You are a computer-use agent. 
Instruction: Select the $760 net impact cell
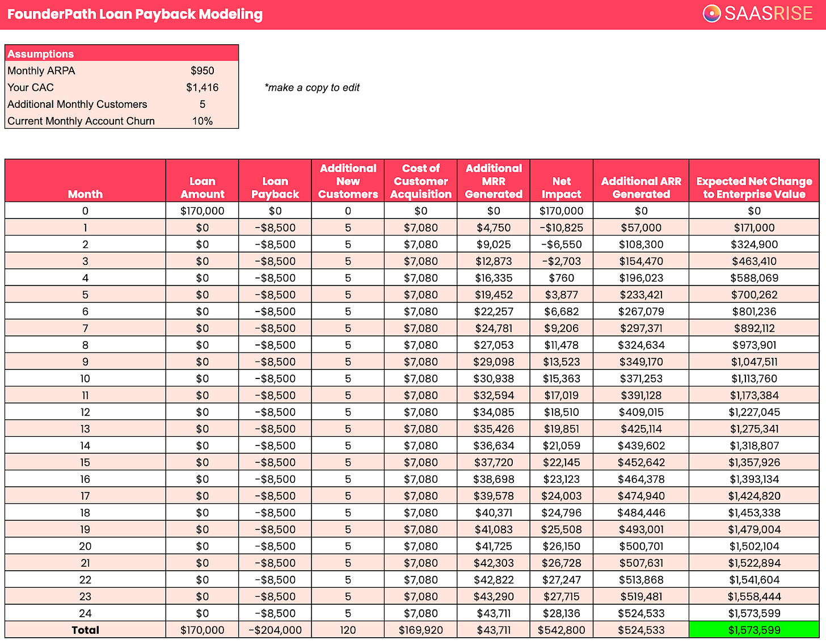(562, 278)
